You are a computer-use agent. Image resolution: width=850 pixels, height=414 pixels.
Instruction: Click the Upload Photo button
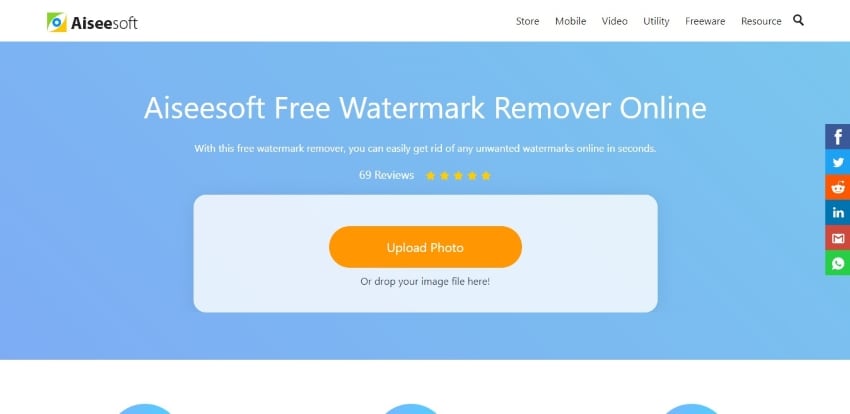(426, 247)
